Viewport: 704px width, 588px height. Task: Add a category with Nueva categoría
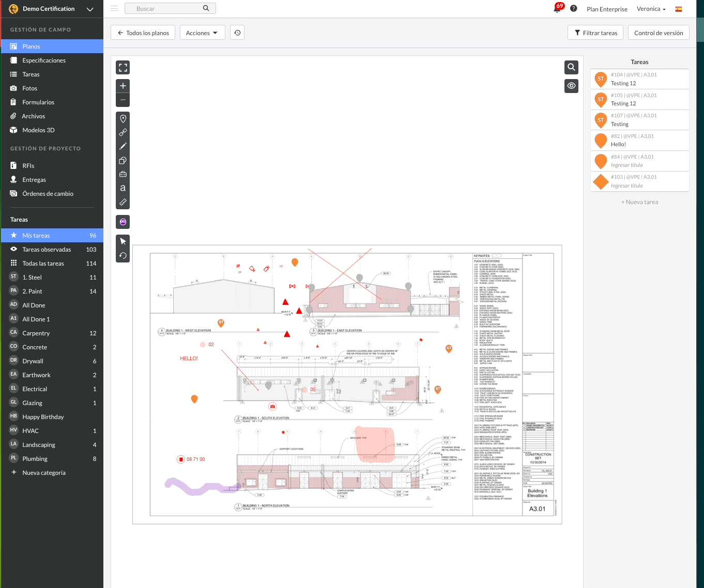click(x=52, y=473)
